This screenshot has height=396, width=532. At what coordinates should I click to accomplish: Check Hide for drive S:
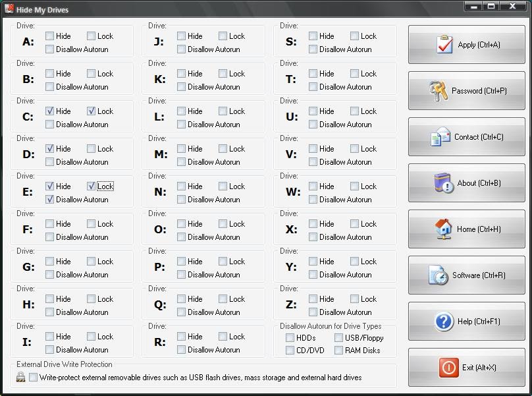(313, 36)
